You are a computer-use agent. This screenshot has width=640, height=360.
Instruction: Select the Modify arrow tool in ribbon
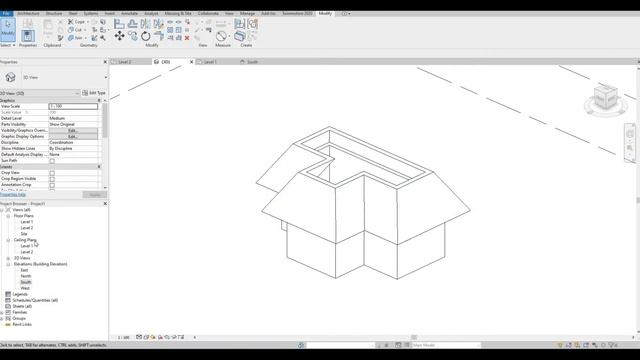tap(8, 29)
